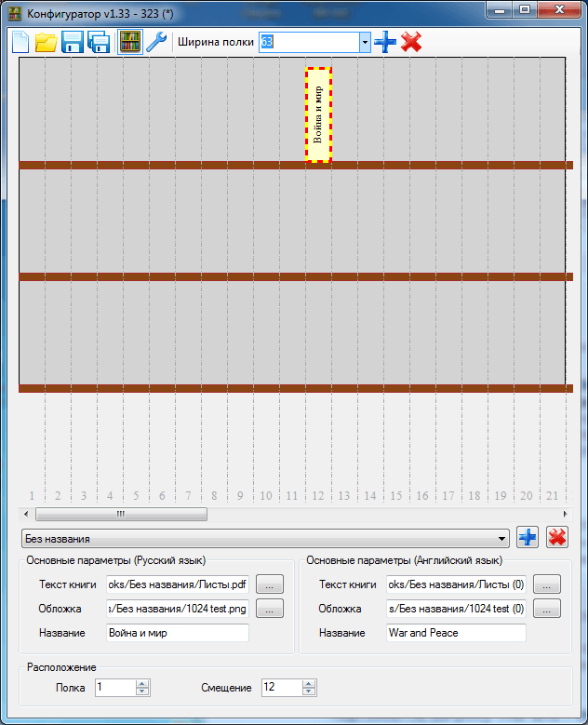Click the horizontal scrollbar right arrow

point(565,514)
